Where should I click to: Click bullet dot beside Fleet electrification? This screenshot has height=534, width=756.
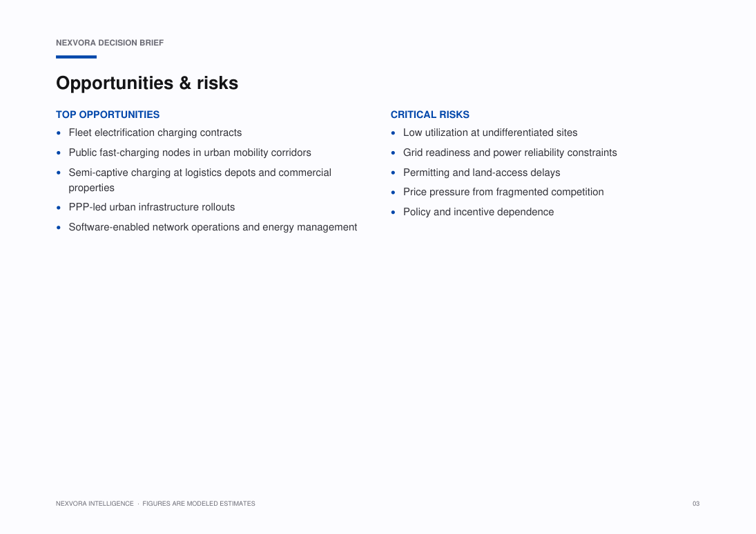coord(59,133)
